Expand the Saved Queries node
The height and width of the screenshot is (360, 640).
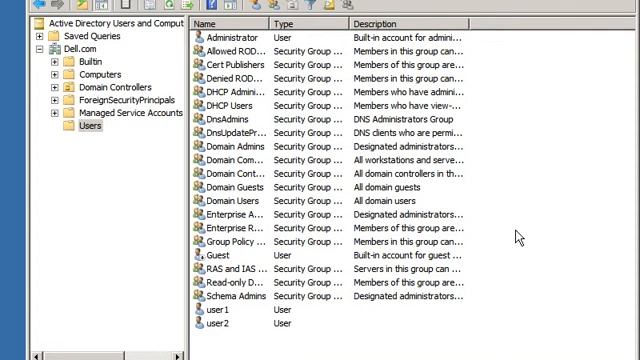(x=40, y=36)
